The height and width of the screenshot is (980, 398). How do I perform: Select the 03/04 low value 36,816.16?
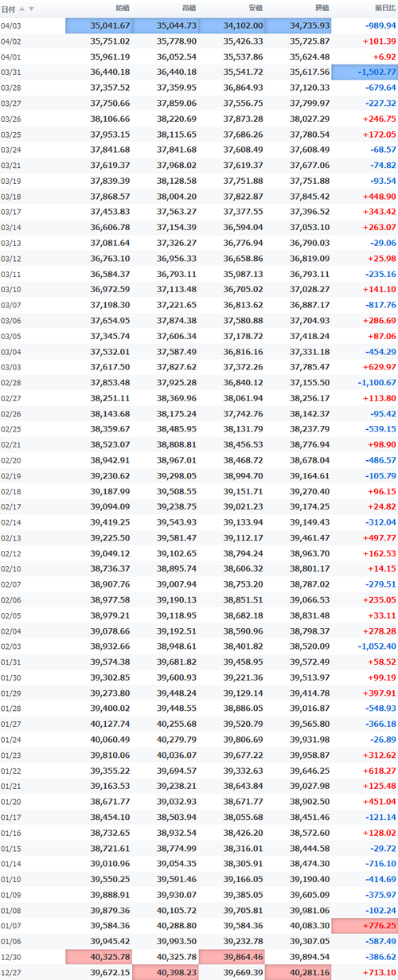point(243,352)
